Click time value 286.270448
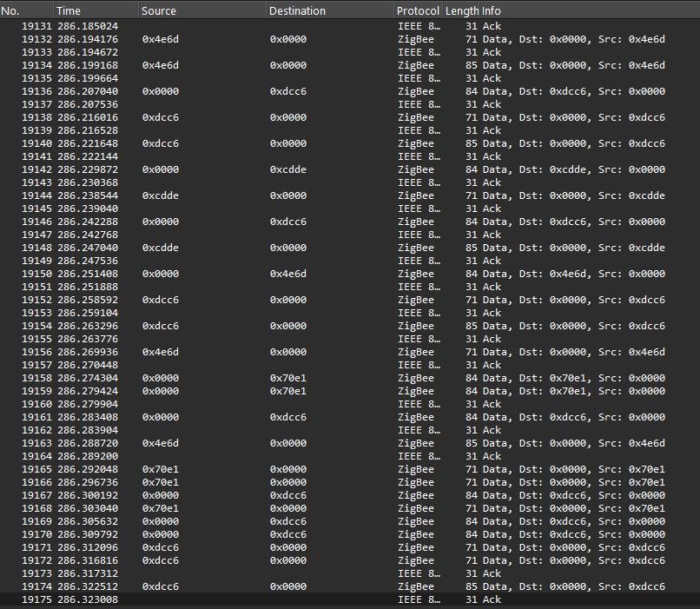Screen dimensions: 700x609 88,365
